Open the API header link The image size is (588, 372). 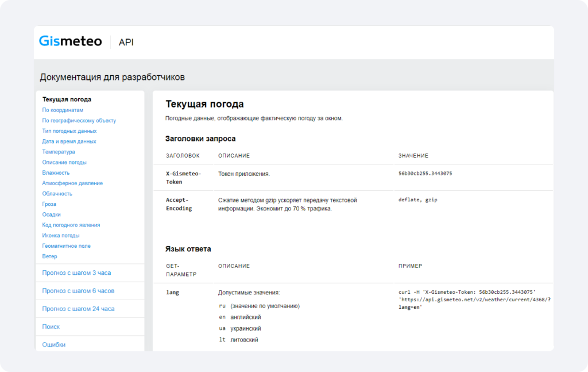126,42
